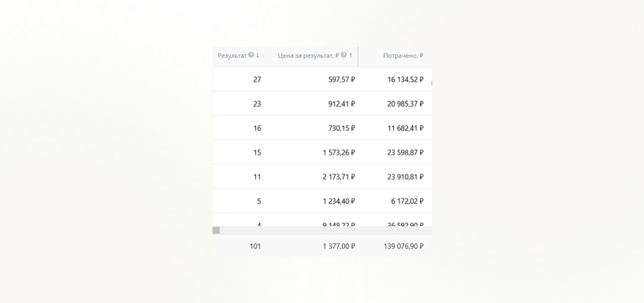Open the help tooltip for Цена за результат
This screenshot has height=303, width=644.
pyautogui.click(x=343, y=55)
